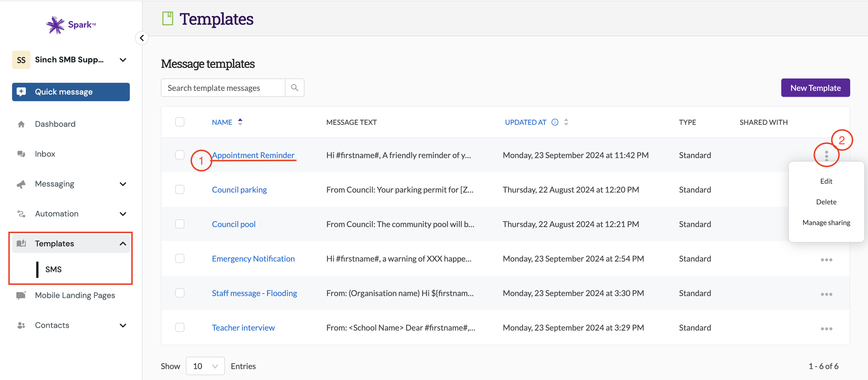
Task: Expand the Contacts menu chevron
Action: pos(123,325)
